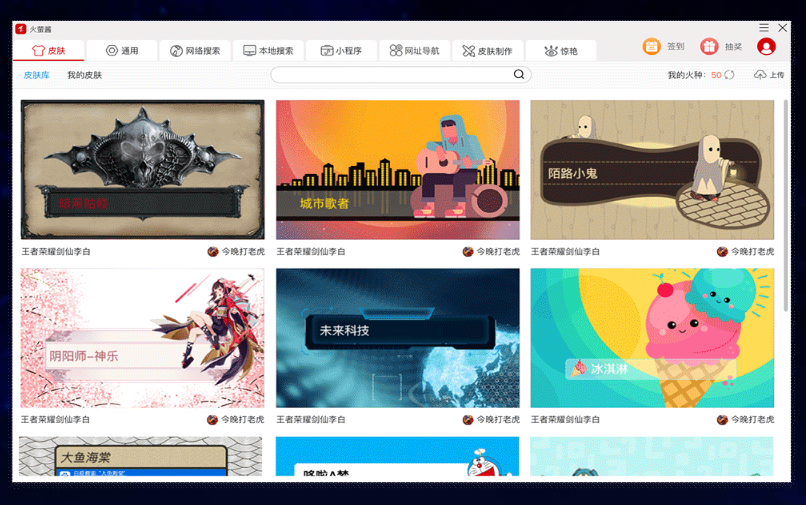The width and height of the screenshot is (806, 505).
Task: Click author avatar under 未来科技 skin
Action: (x=468, y=420)
